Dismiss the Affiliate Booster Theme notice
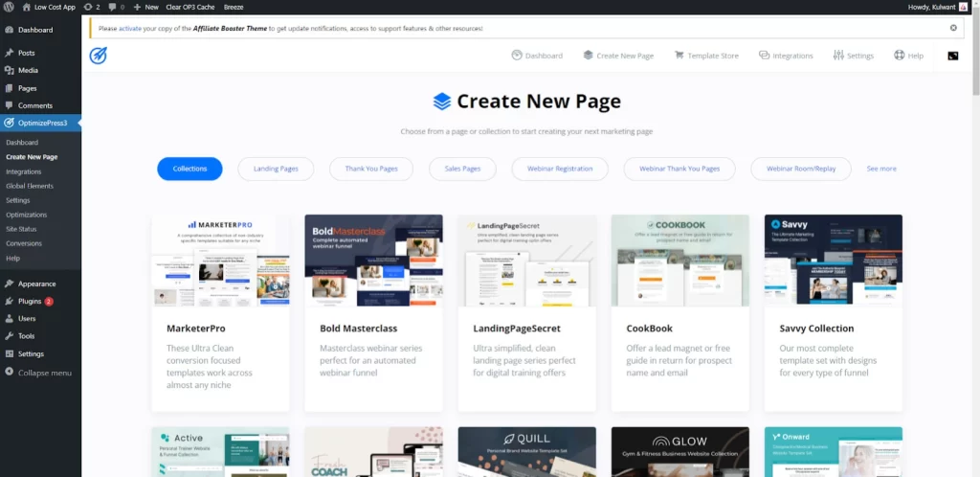Viewport: 980px width, 477px height. (953, 28)
